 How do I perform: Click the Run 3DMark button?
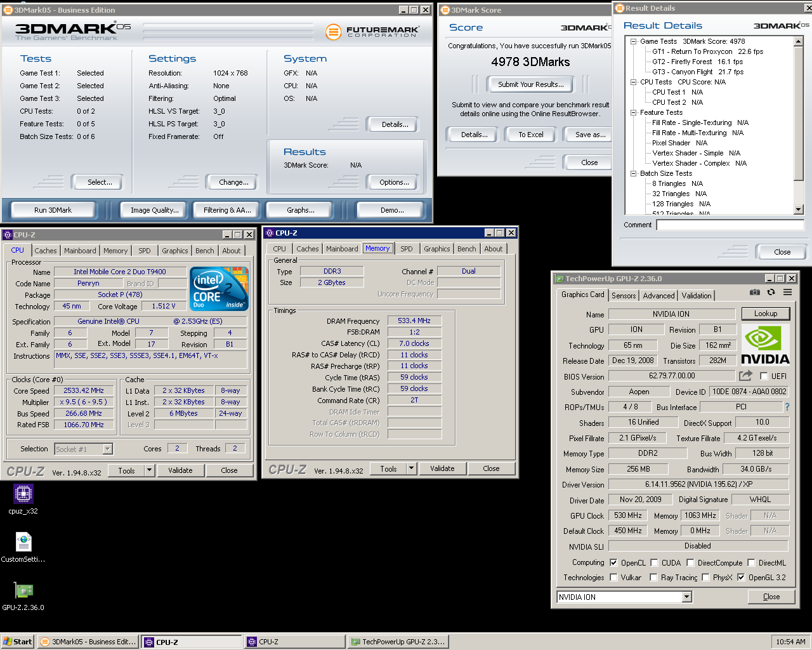53,210
